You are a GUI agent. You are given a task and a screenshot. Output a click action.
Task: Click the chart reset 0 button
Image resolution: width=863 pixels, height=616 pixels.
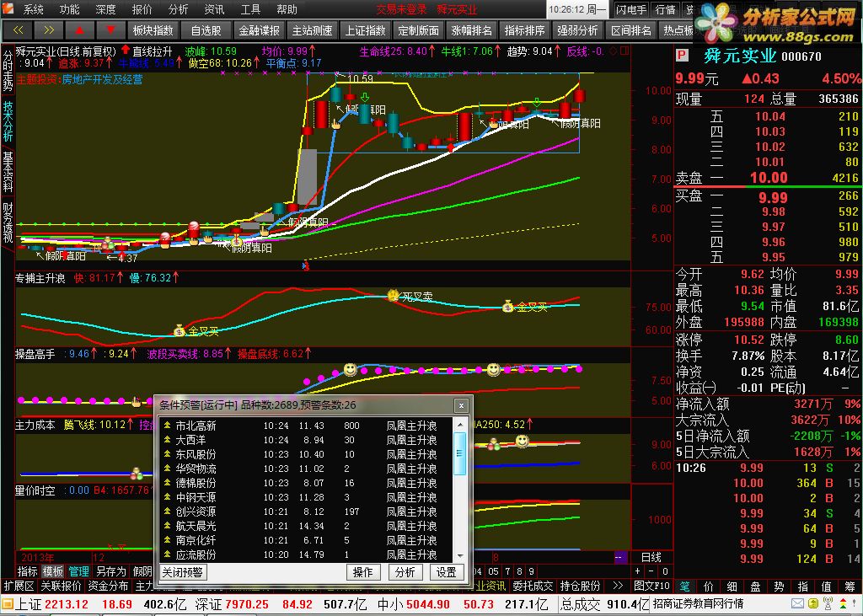point(665,571)
